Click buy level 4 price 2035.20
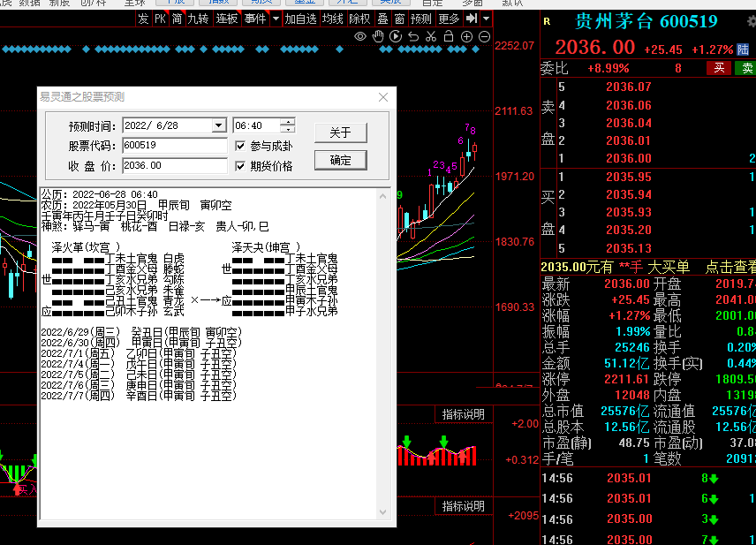Viewport: 756px width, 545px height. (629, 230)
